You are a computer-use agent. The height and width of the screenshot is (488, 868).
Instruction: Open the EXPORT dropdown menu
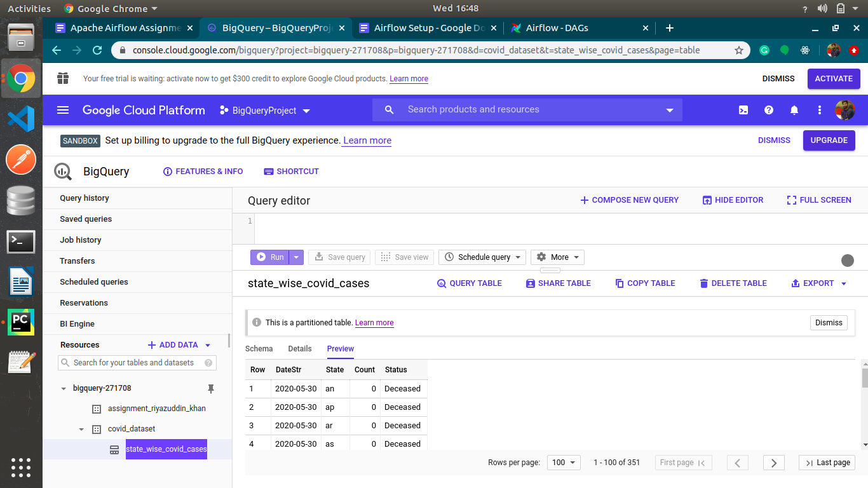tap(819, 283)
